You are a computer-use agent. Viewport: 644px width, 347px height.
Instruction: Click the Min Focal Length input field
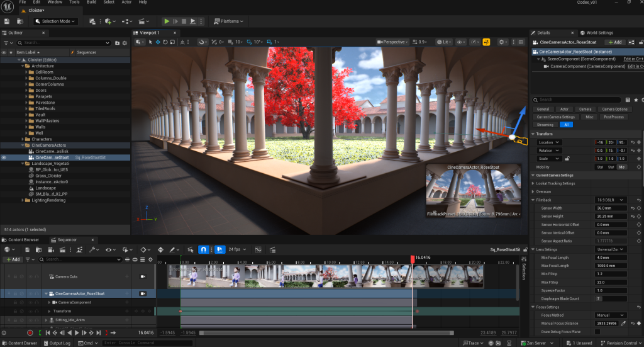coord(611,257)
